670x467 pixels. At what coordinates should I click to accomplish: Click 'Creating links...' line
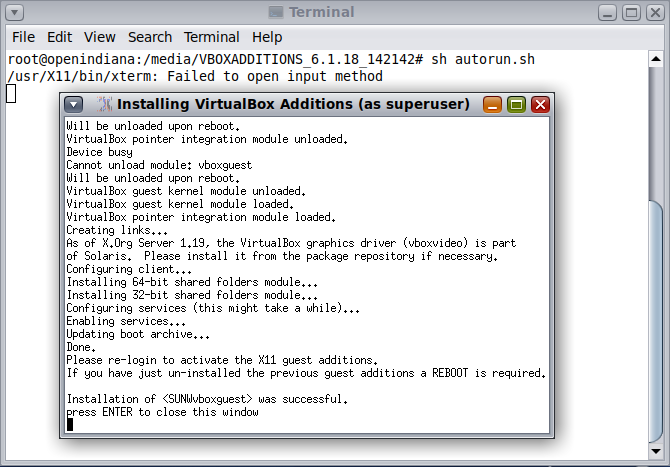pyautogui.click(x=117, y=230)
